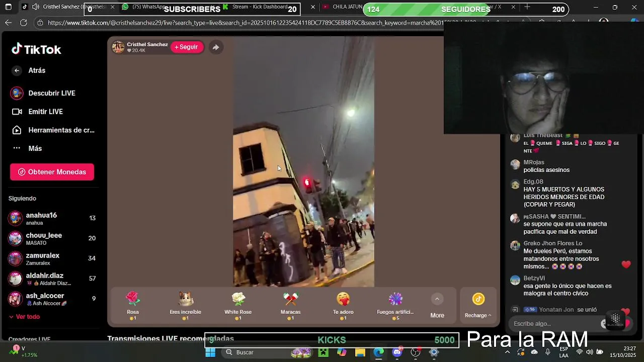Open anahua16 live channel
Screen dimensions: 644x362
click(52, 218)
